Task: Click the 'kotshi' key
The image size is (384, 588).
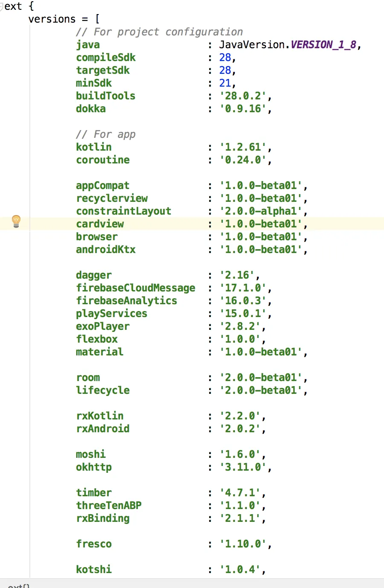Action: point(94,570)
